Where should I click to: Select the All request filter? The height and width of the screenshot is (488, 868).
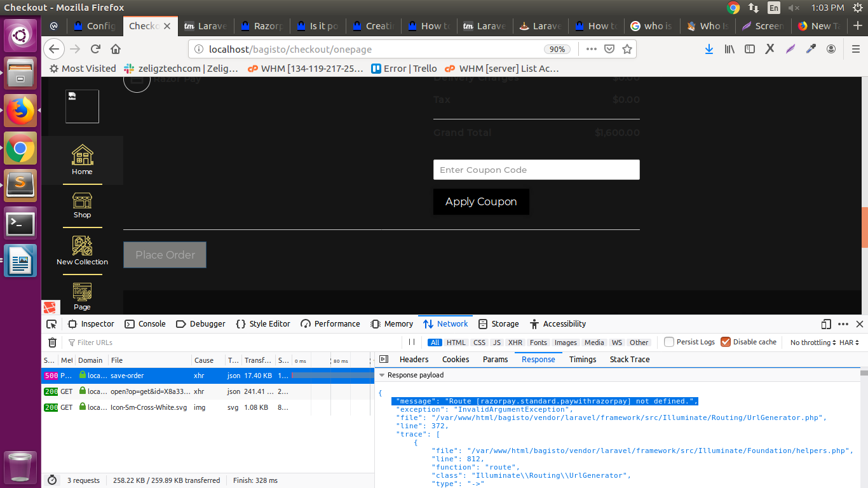[435, 342]
